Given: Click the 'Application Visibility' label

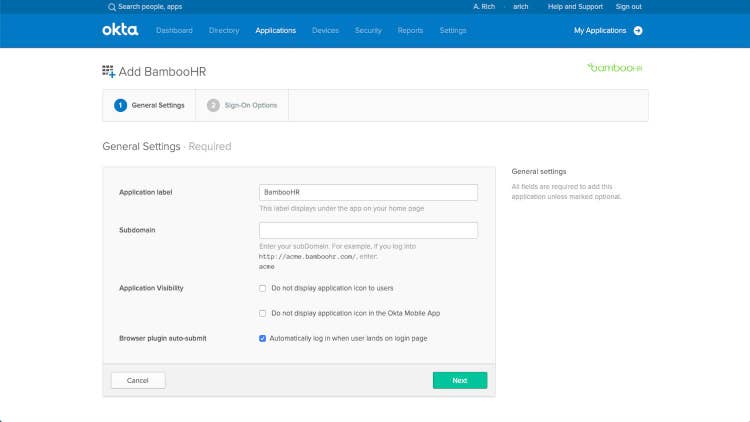Looking at the screenshot, I should [151, 288].
